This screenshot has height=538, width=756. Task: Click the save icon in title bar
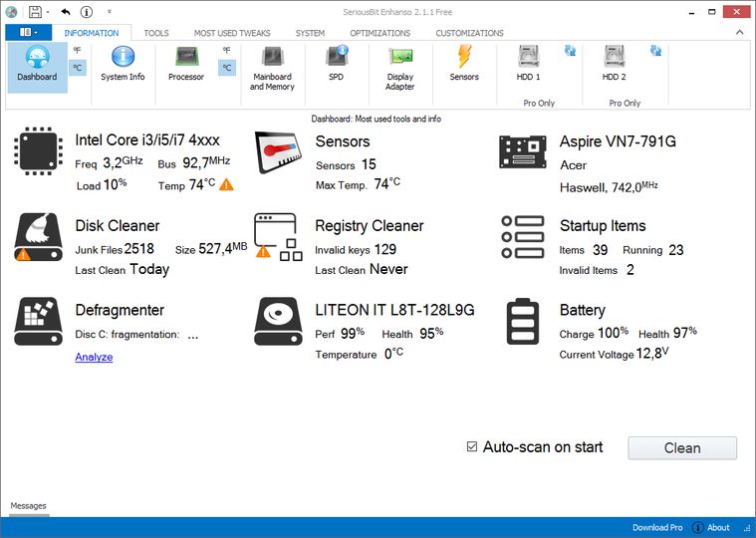(x=35, y=12)
